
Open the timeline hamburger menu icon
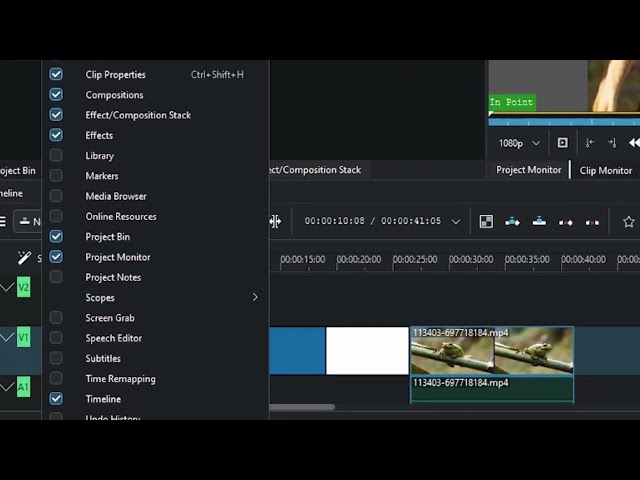(x=3, y=222)
